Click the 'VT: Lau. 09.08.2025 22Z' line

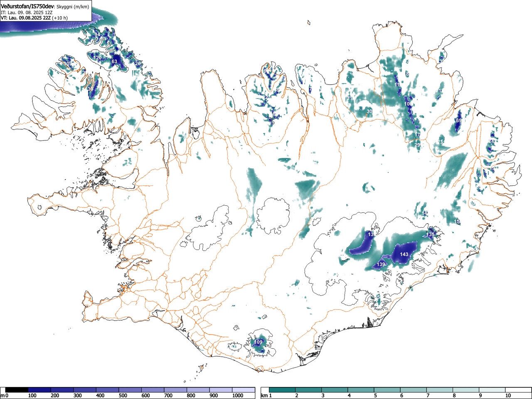[x=26, y=18]
